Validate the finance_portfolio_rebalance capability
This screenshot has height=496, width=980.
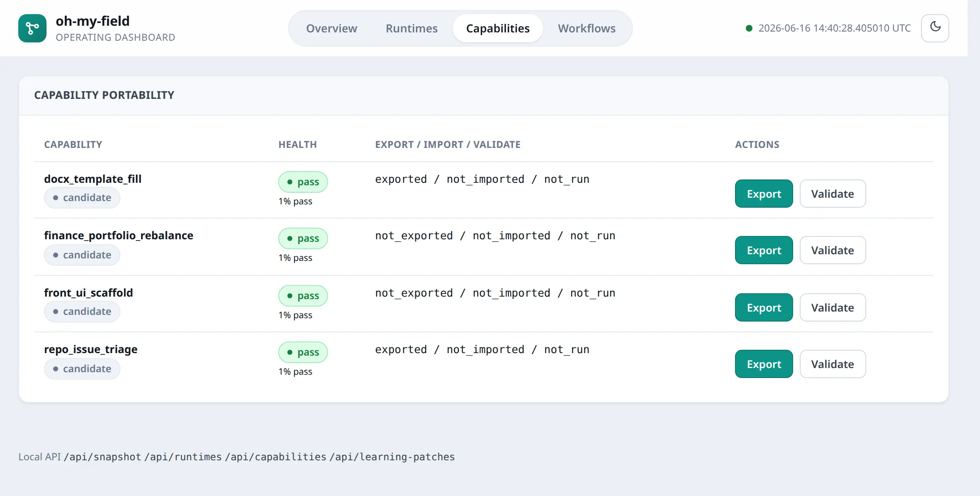coord(833,250)
